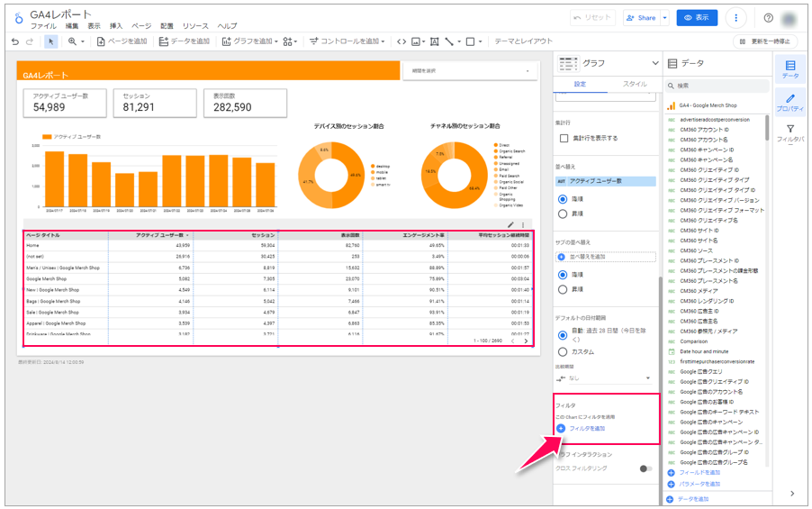This screenshot has height=509, width=812.
Task: Open the zoom level dropdown arrow
Action: click(82, 41)
